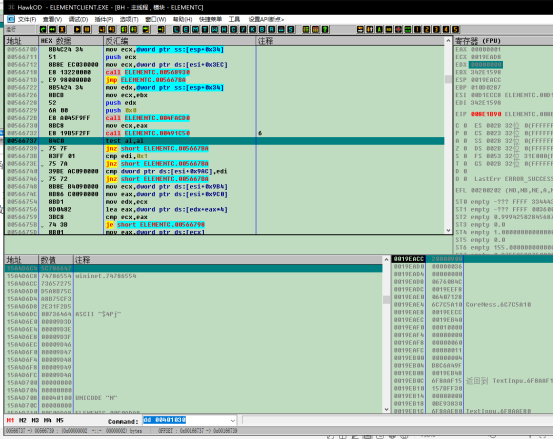This screenshot has height=439, width=553.
Task: Click disassembly scrollbar up arrow
Action: click(x=448, y=41)
